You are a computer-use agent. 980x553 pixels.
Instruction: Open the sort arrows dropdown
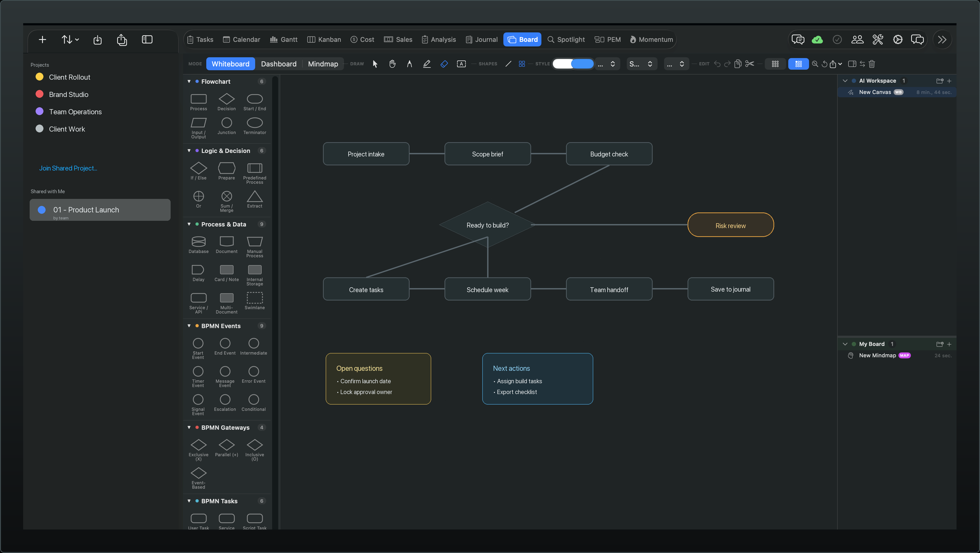[70, 40]
